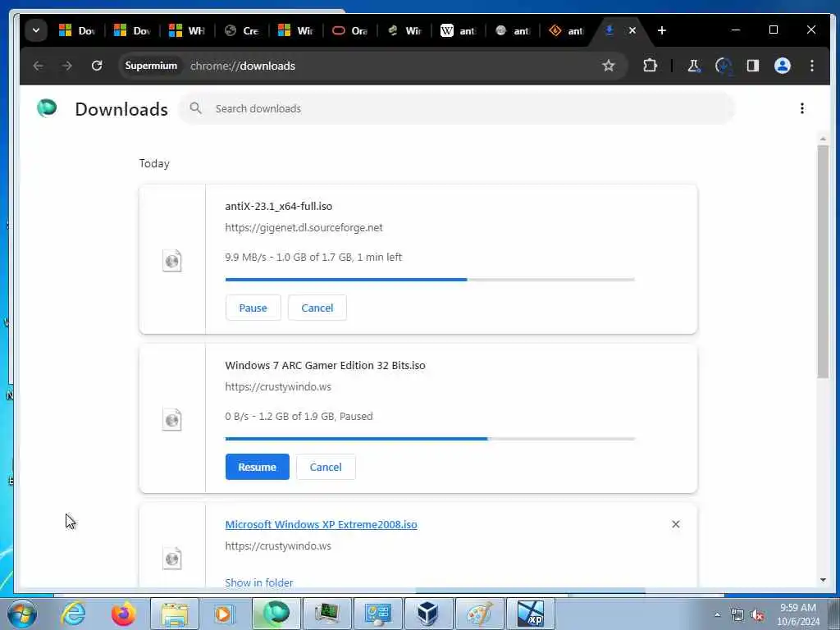
Task: Pause the antiX-23.1_x64-full.iso download
Action: coord(253,308)
